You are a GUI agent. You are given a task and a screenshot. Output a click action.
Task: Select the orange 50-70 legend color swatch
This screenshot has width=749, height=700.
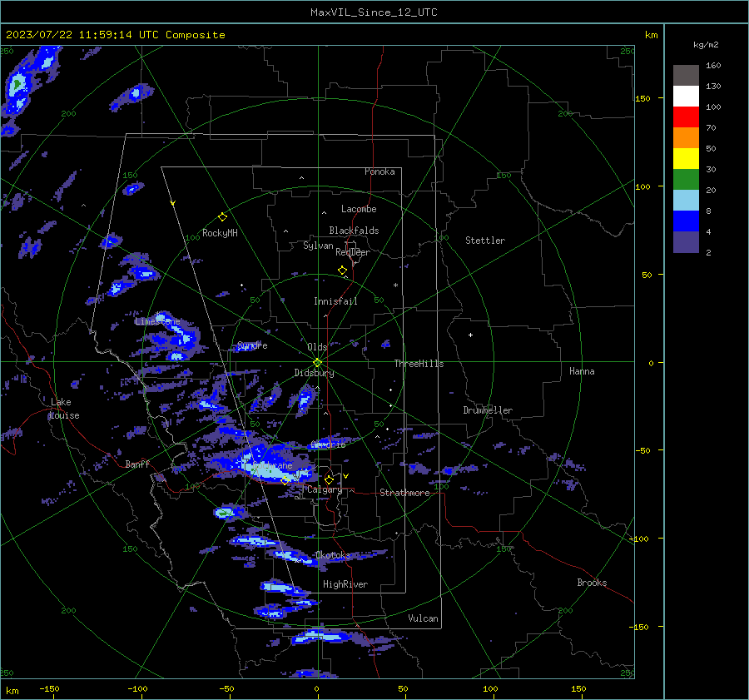(686, 137)
